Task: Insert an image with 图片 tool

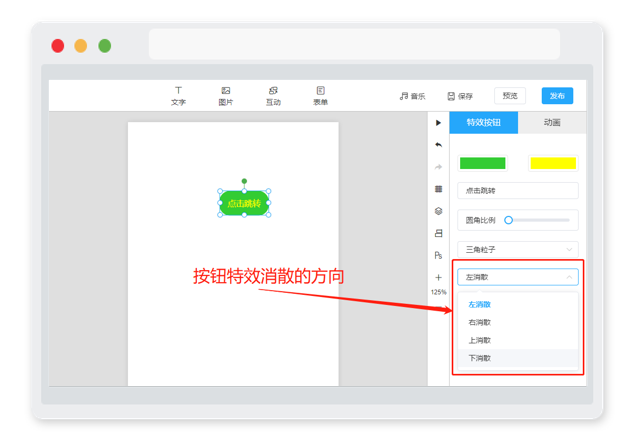Action: [225, 96]
